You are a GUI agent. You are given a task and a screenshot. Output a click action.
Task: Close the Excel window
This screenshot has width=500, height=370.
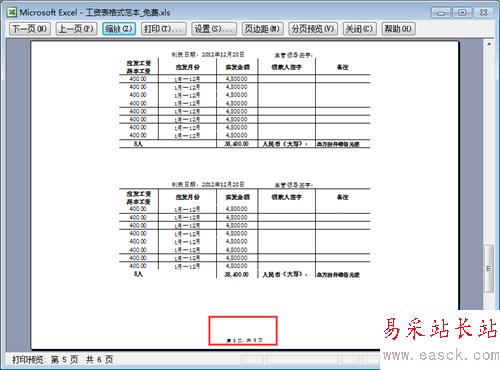(x=483, y=13)
